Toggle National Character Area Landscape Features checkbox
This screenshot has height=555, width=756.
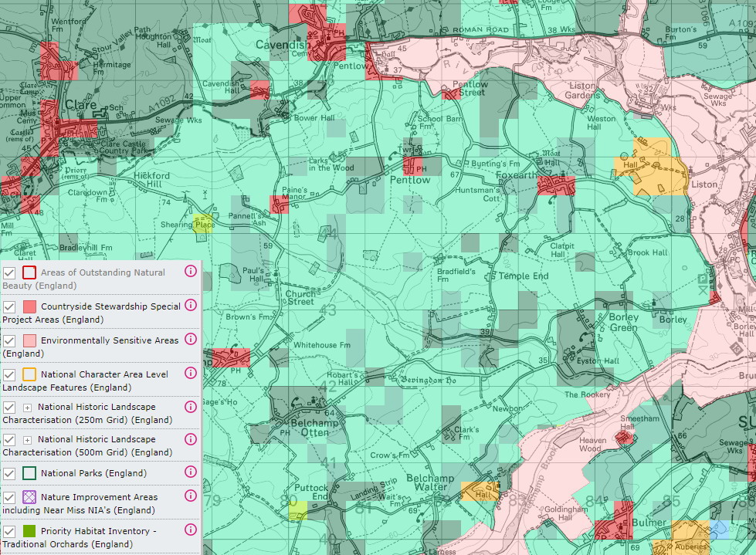[9, 375]
